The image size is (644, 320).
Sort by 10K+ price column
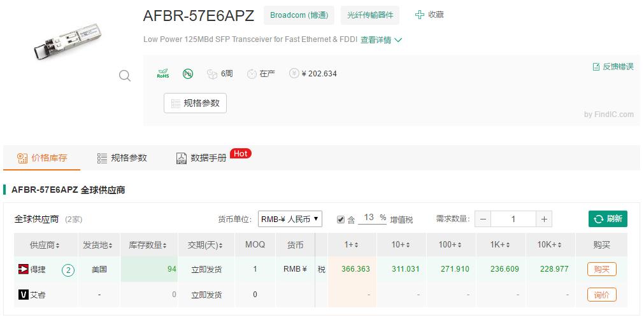point(550,245)
